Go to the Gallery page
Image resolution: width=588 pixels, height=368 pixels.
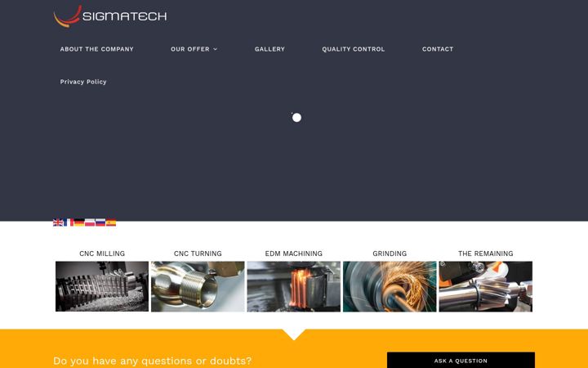click(x=269, y=49)
